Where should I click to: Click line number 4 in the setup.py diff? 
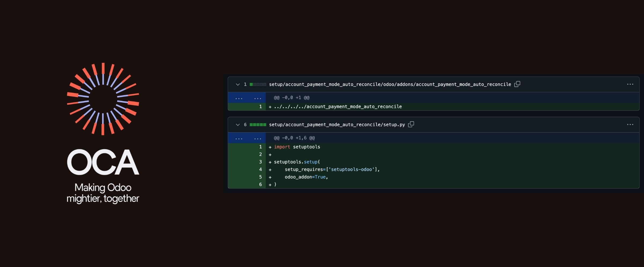coord(260,169)
